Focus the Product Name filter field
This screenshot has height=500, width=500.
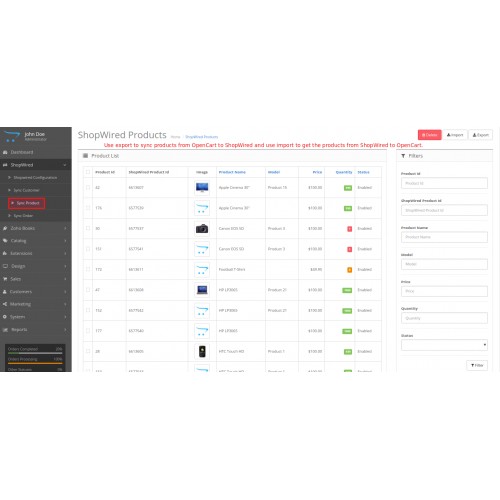[444, 237]
